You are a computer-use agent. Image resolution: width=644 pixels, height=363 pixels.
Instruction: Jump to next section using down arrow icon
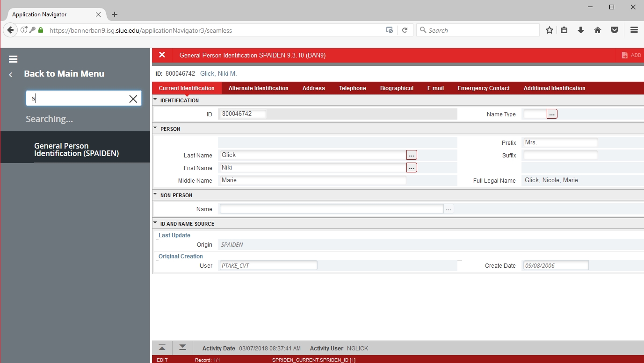point(182,348)
